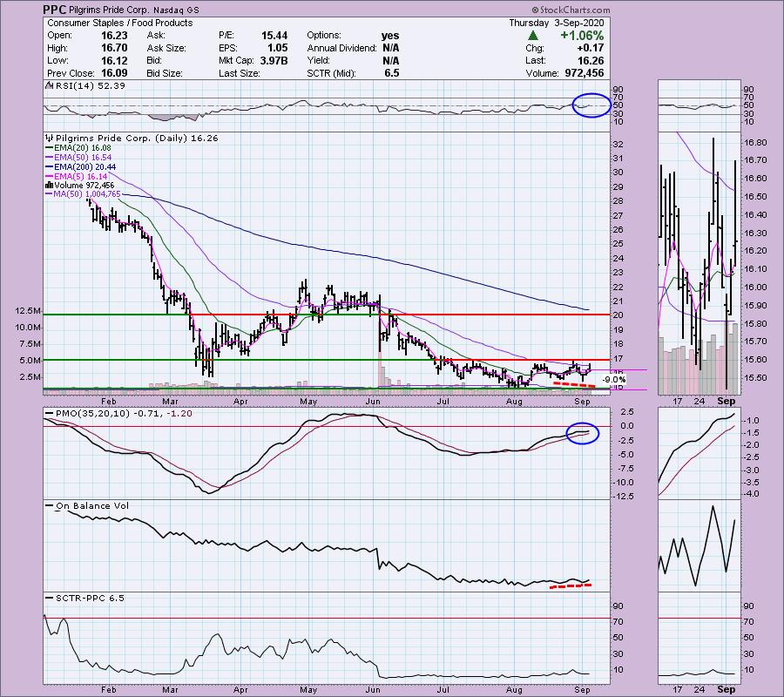Click the On Balance Vol label

(92, 505)
